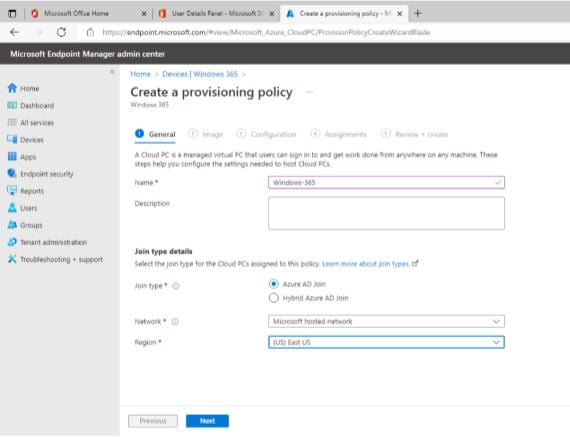The width and height of the screenshot is (570, 437).
Task: Open the Groups sidebar icon
Action: coord(12,225)
